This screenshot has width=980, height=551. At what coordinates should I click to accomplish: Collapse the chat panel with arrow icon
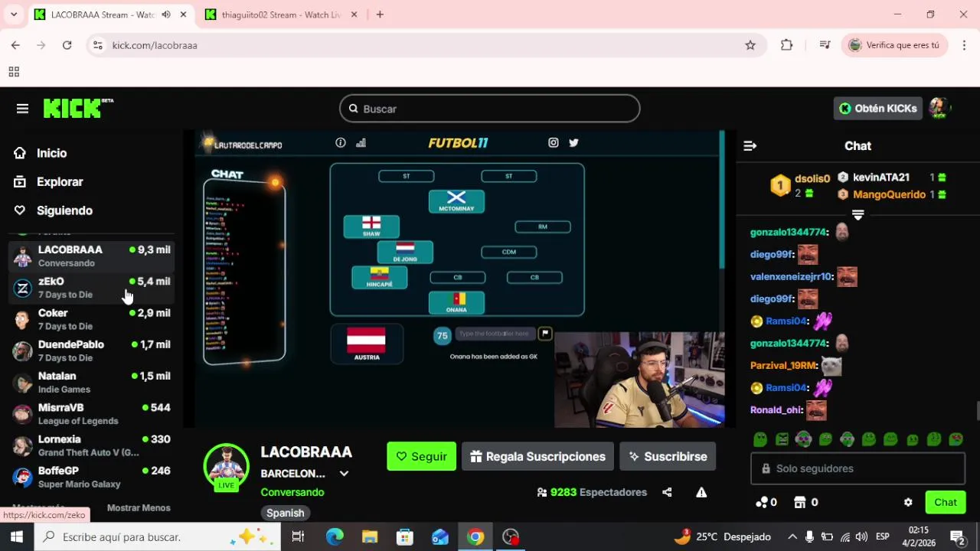click(750, 146)
